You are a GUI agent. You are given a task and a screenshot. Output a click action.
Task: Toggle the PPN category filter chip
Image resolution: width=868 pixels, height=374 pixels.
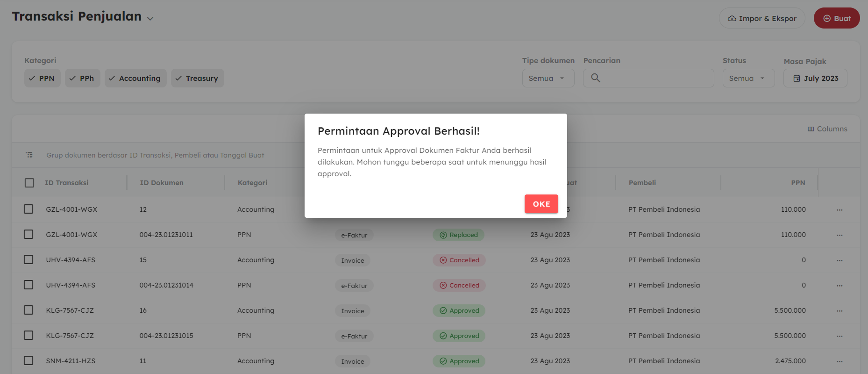click(42, 78)
